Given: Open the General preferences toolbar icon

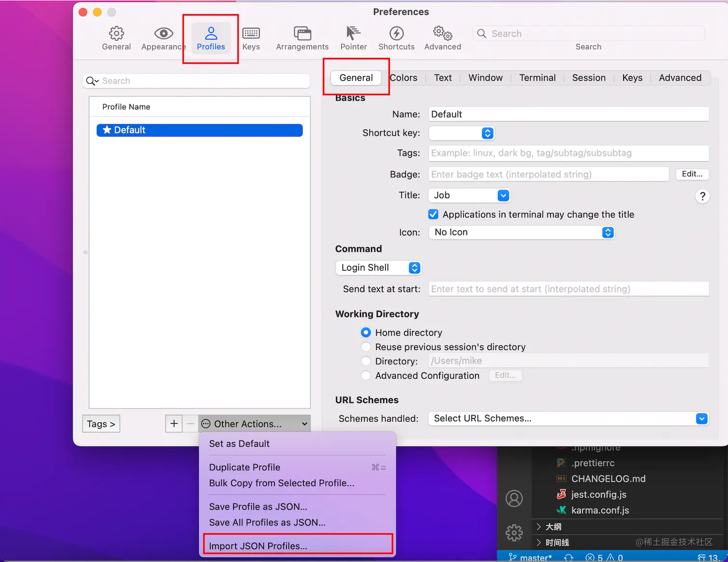Looking at the screenshot, I should (116, 38).
